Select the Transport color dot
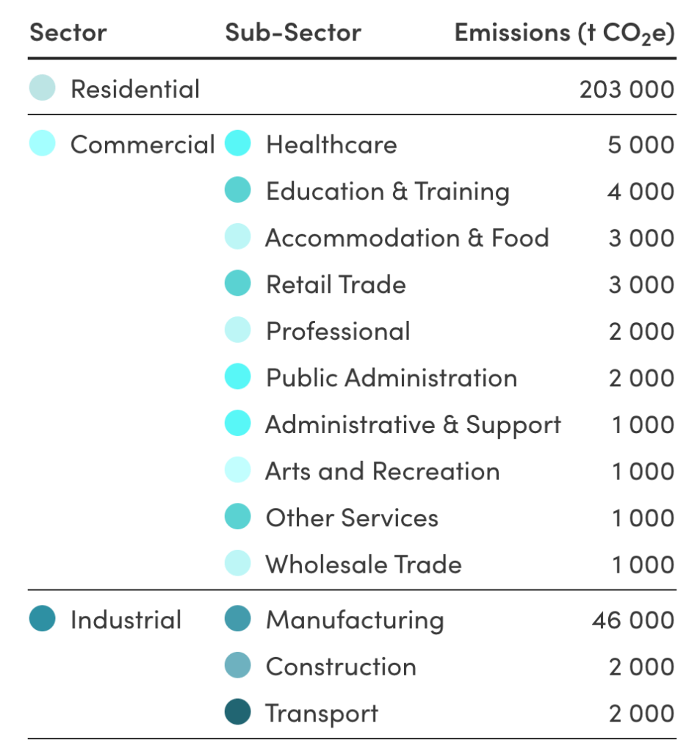This screenshot has height=751, width=700. [238, 713]
